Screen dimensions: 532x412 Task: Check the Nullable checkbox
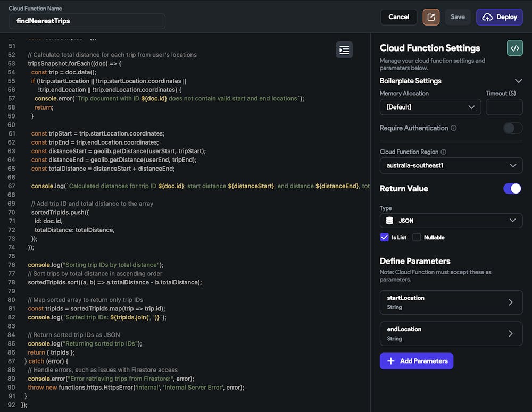pos(417,237)
